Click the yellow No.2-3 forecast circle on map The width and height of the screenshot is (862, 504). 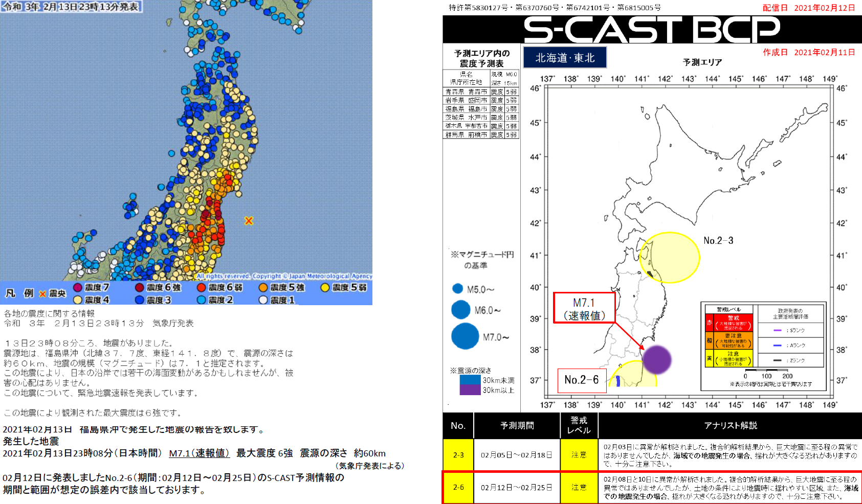coord(670,258)
